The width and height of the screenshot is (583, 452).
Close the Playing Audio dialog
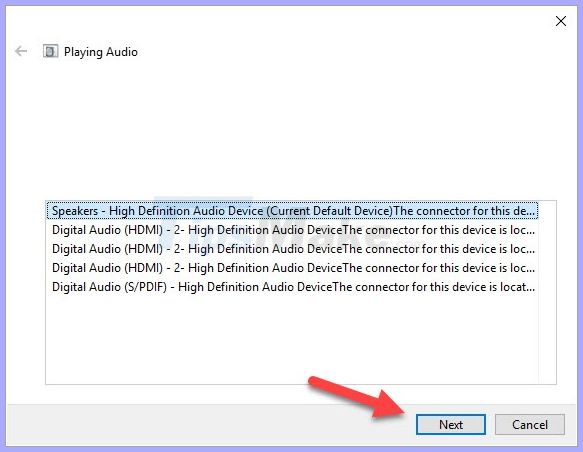coord(561,21)
